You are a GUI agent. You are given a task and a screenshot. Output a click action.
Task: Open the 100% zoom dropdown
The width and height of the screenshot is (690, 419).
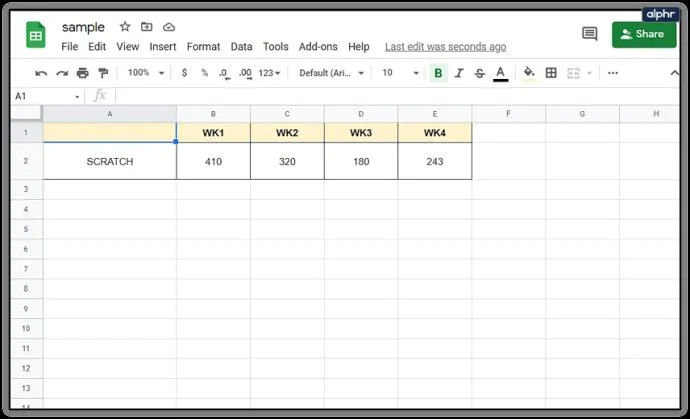(146, 73)
